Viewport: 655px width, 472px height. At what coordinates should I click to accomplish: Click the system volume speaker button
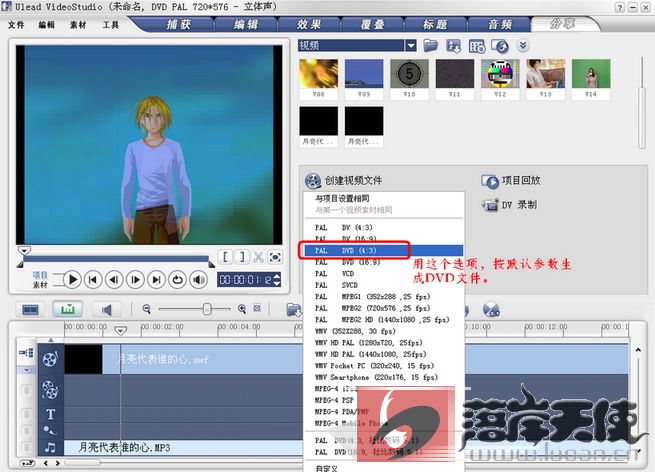click(x=199, y=279)
